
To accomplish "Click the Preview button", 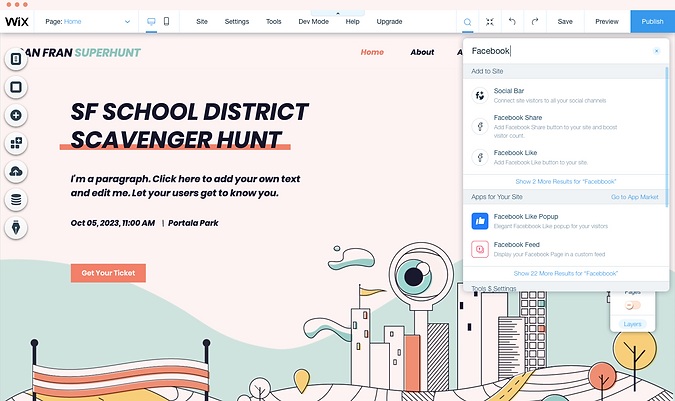I will [x=607, y=22].
